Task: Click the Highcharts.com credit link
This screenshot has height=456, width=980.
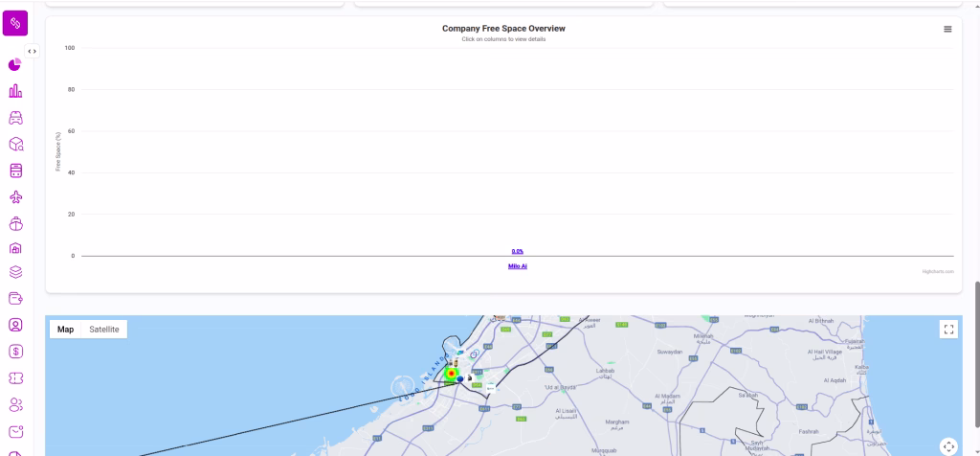Action: (x=938, y=271)
